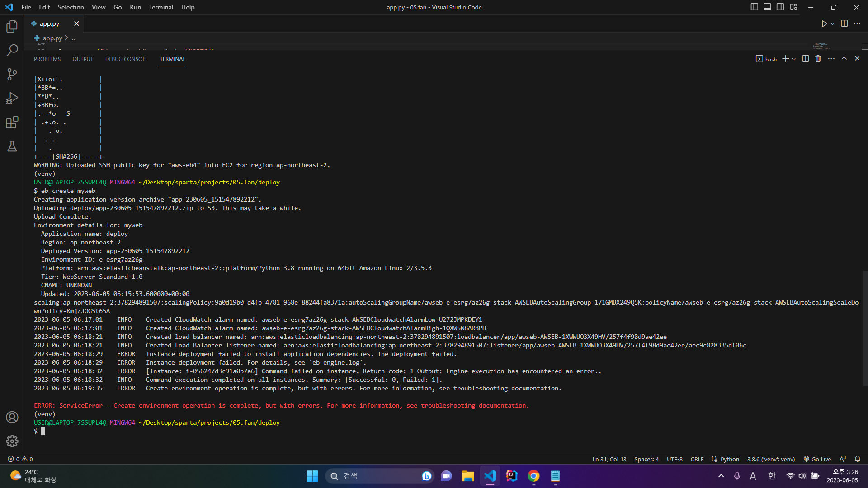Select the TERMINAL panel tab
The width and height of the screenshot is (868, 488).
[x=173, y=59]
